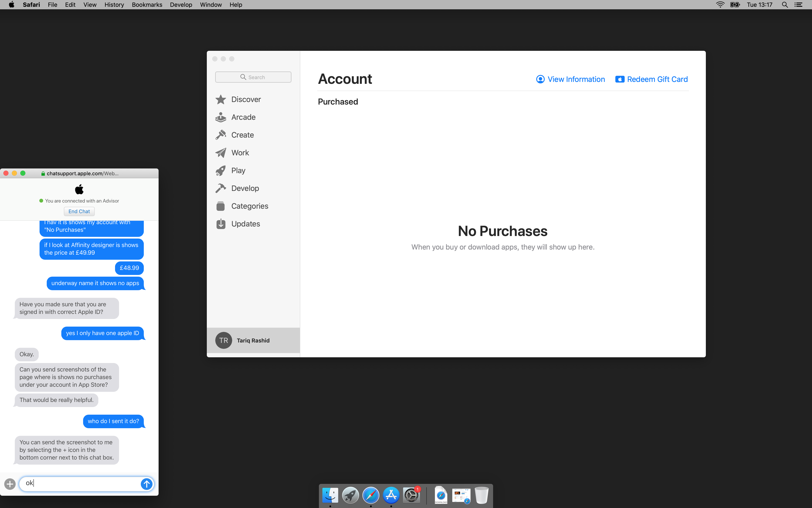Image resolution: width=812 pixels, height=508 pixels.
Task: Open Arcade section in App Store sidebar
Action: tap(236, 117)
